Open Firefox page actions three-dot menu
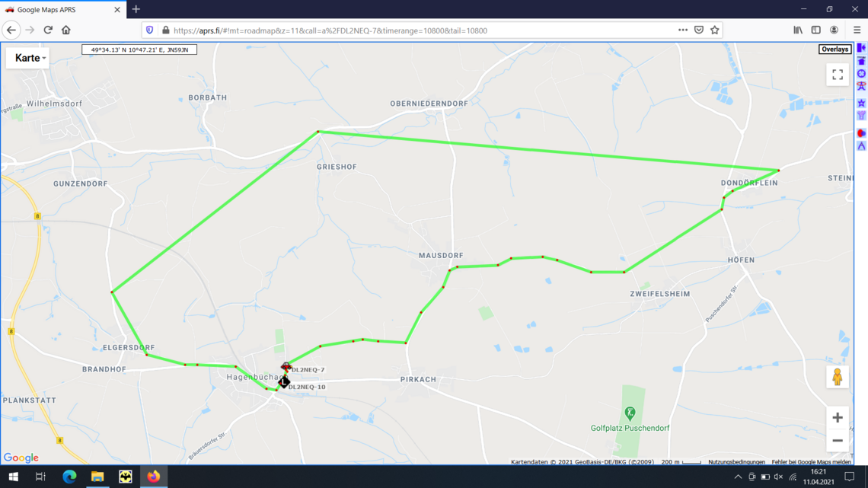Image resolution: width=868 pixels, height=488 pixels. tap(682, 30)
